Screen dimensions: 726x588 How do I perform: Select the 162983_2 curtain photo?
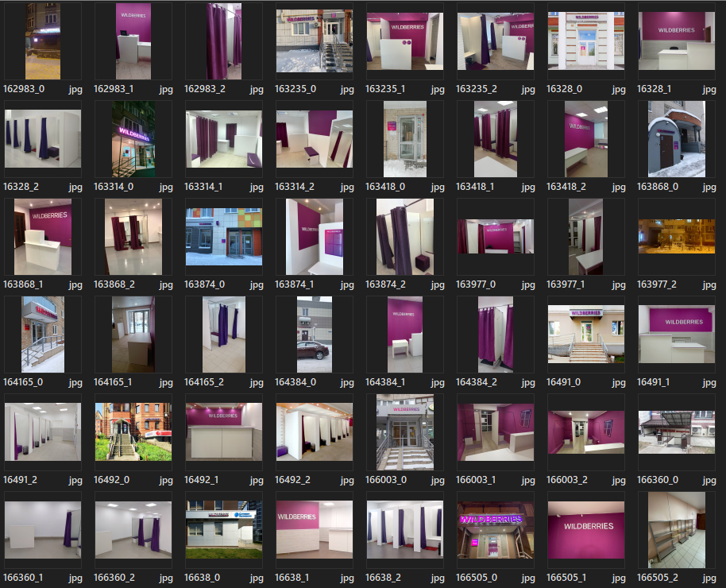[x=224, y=41]
